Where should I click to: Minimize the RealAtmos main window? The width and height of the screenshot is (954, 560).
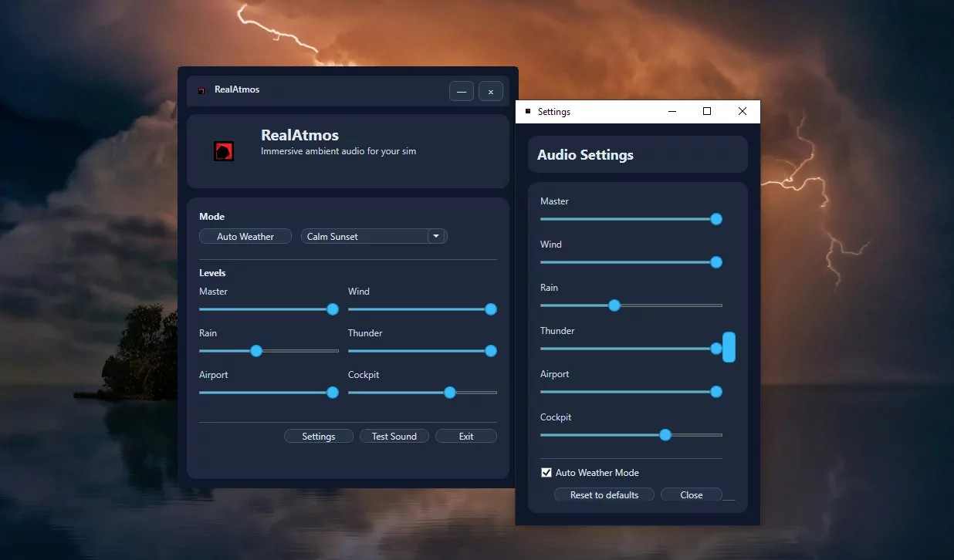coord(462,91)
